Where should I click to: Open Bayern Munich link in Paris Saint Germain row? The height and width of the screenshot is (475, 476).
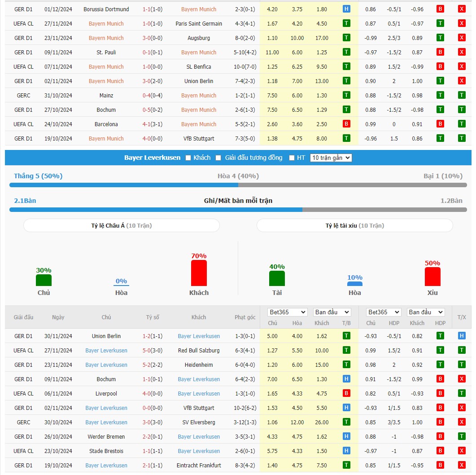pyautogui.click(x=106, y=24)
